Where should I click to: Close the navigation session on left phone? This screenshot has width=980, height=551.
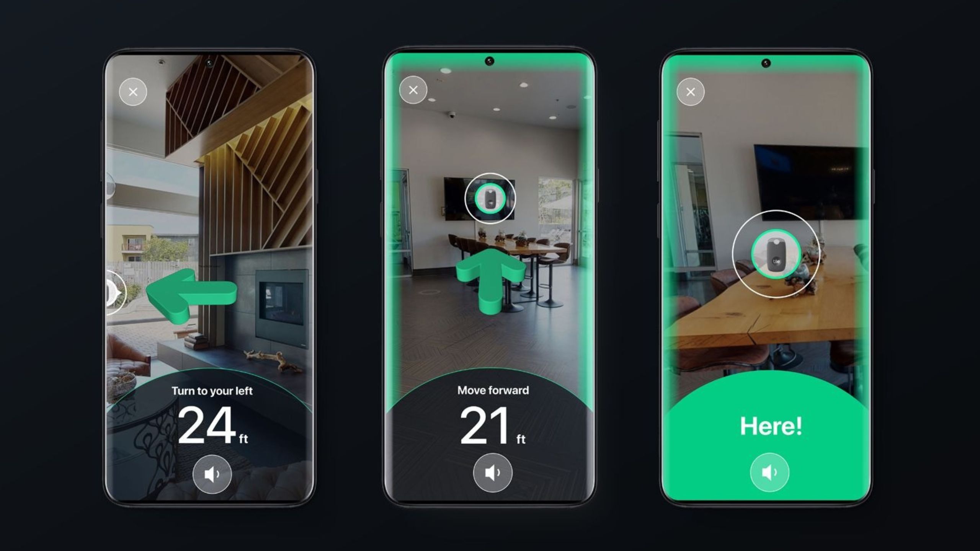click(x=135, y=91)
